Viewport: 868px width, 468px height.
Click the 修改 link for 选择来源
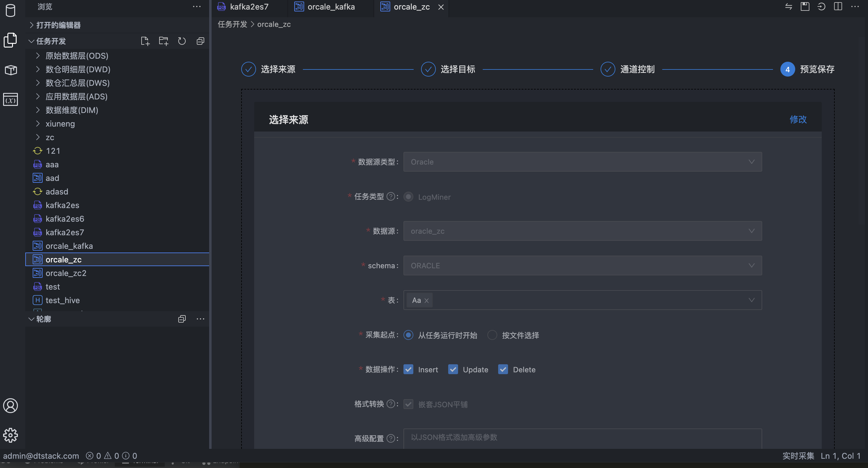point(798,119)
